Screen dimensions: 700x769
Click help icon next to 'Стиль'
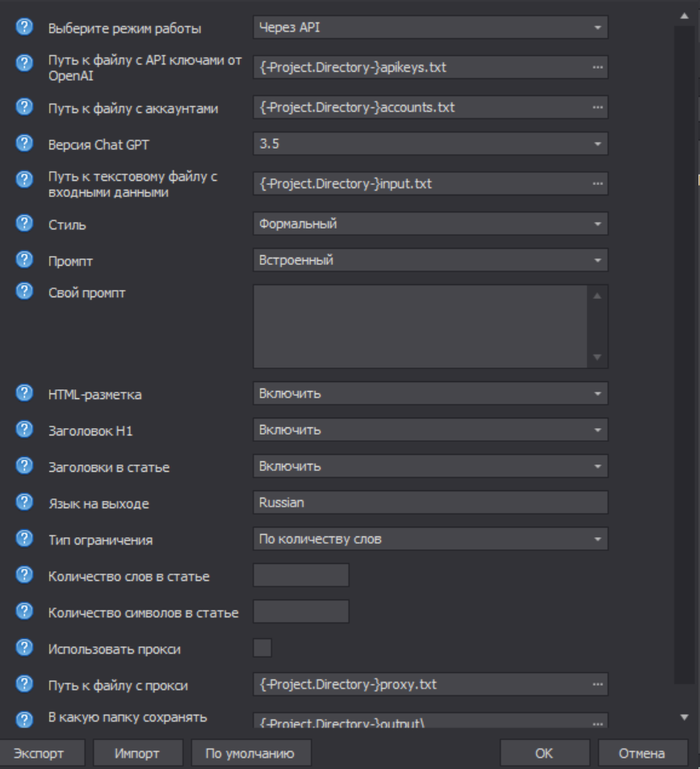(24, 223)
